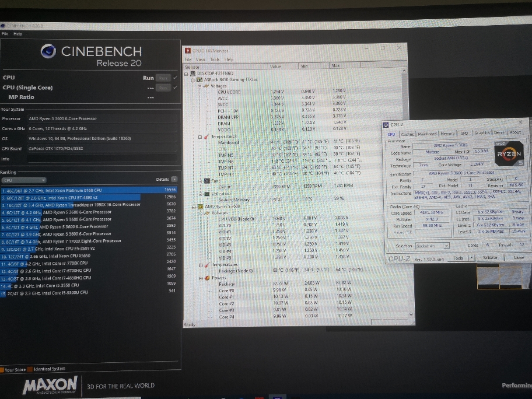Click the DESKTOP-F25FN6Q computer icon in HWMonitor
Viewport: 532px width, 399px height.
192,73
